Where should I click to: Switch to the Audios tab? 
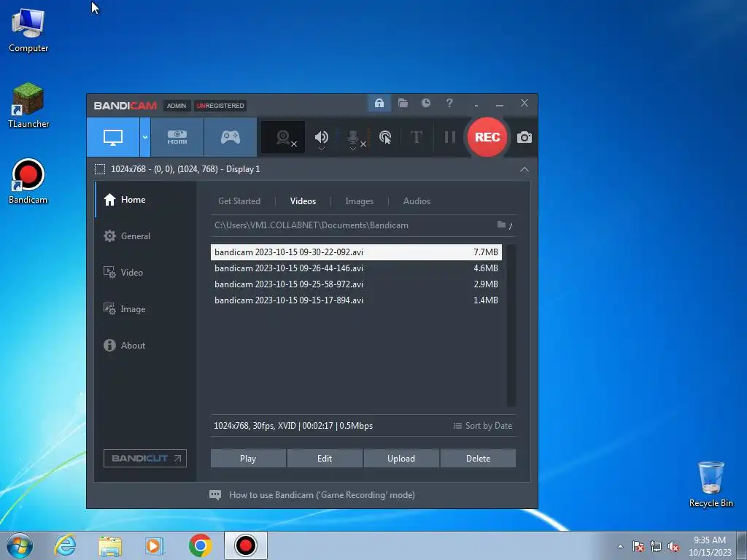pos(417,201)
